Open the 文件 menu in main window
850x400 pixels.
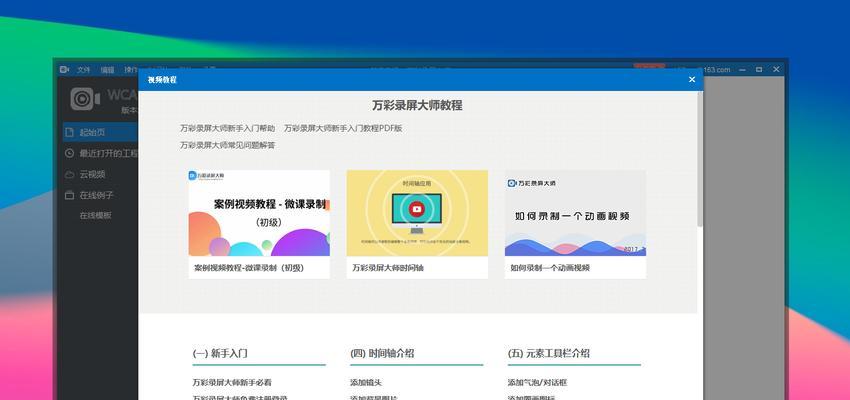(x=83, y=70)
